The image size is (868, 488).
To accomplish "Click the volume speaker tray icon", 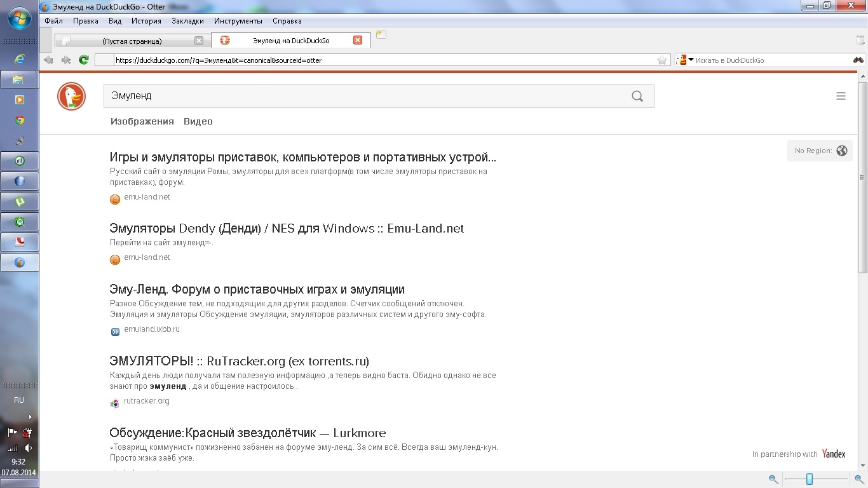I will click(x=28, y=448).
